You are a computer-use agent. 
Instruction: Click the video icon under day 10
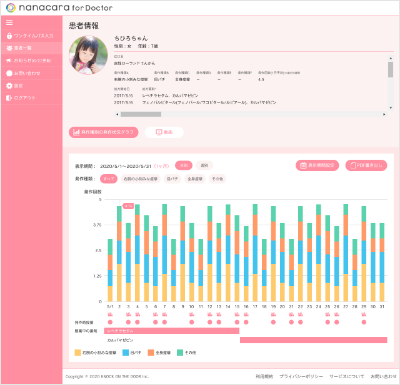pyautogui.click(x=192, y=314)
